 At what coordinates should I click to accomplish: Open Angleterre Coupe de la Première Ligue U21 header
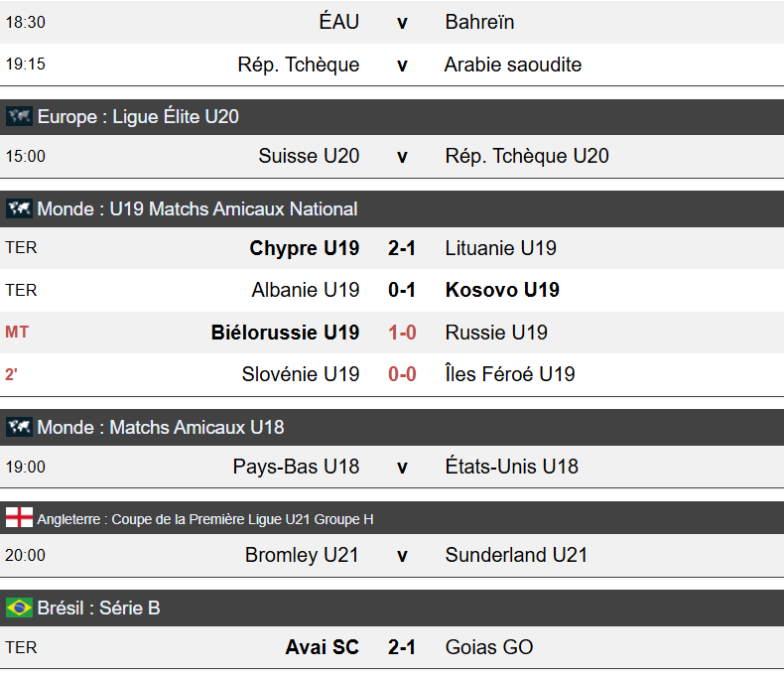pyautogui.click(x=204, y=519)
